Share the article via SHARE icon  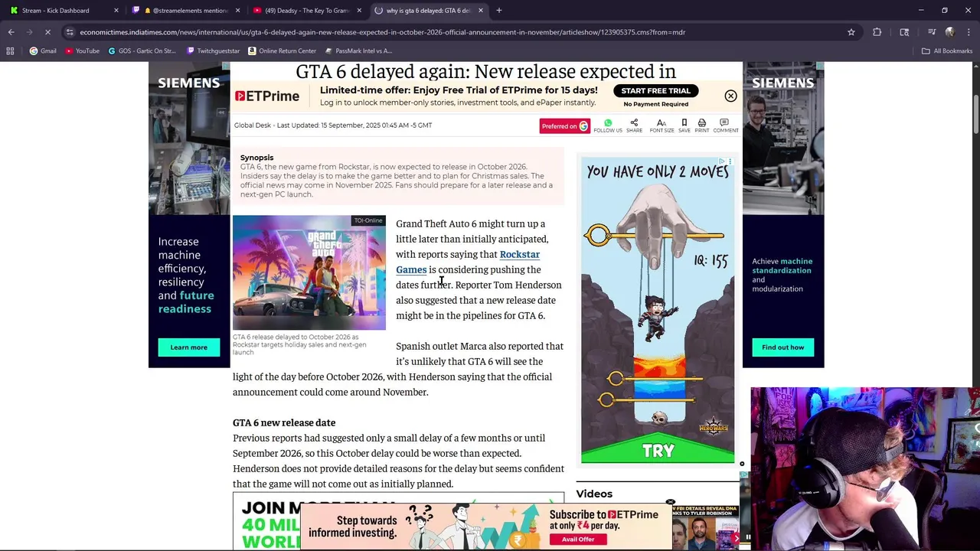pyautogui.click(x=634, y=126)
